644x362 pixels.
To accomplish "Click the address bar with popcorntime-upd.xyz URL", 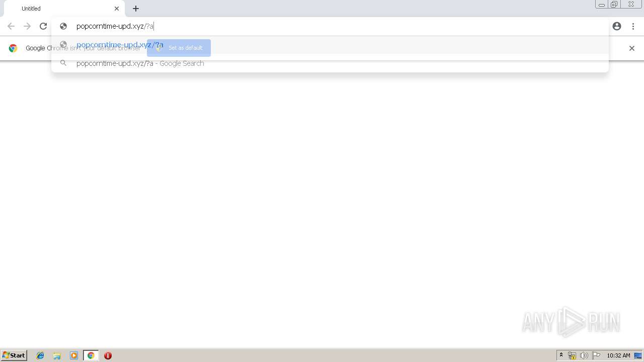I will [330, 26].
